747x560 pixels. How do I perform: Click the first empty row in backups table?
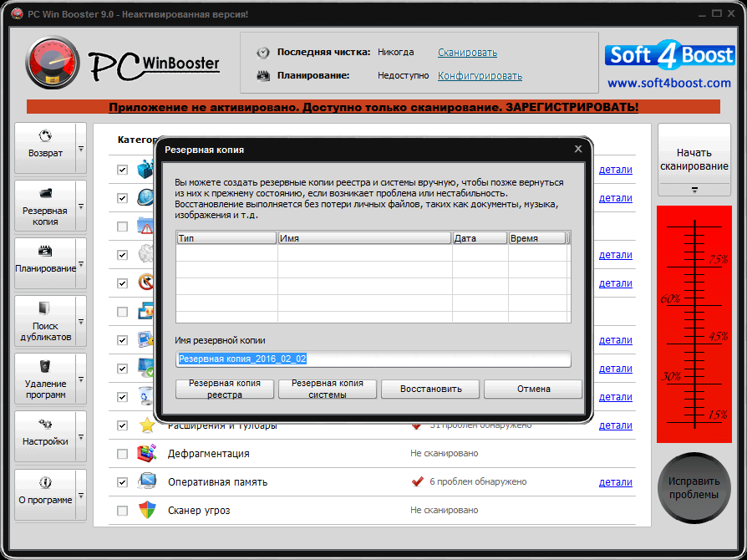(373, 253)
